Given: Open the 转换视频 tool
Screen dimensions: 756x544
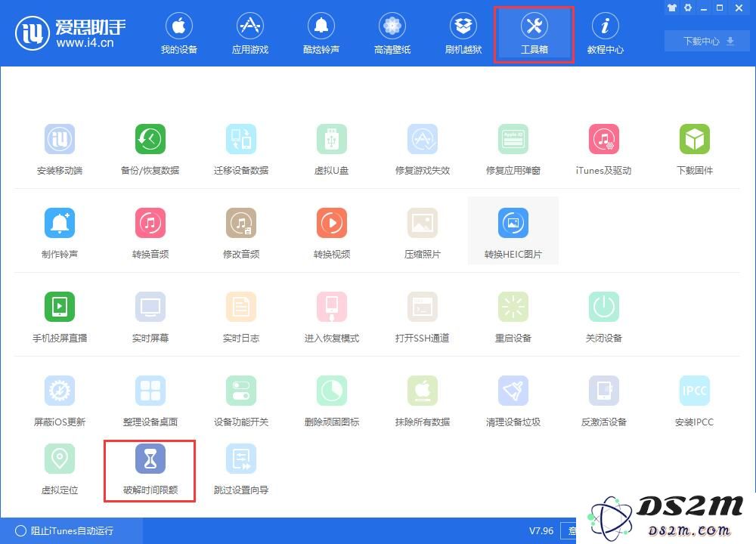Looking at the screenshot, I should 331,233.
